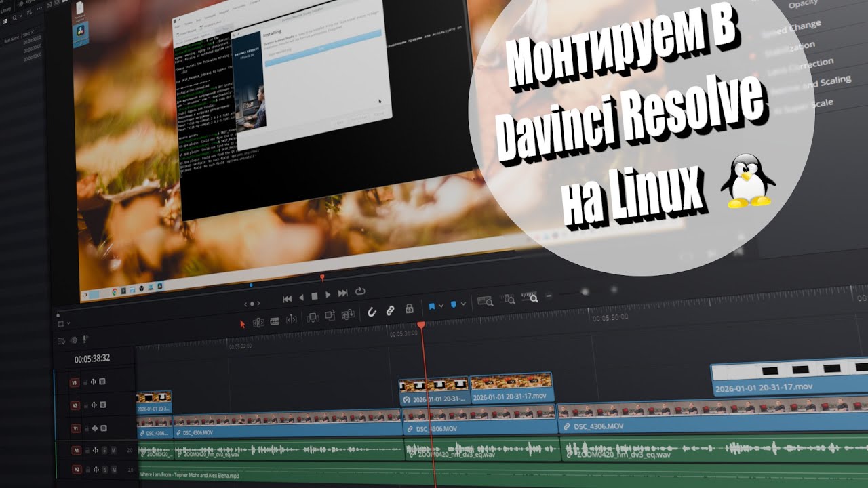Click the Overwrite Clip icon
This screenshot has width=868, height=488.
pos(330,316)
